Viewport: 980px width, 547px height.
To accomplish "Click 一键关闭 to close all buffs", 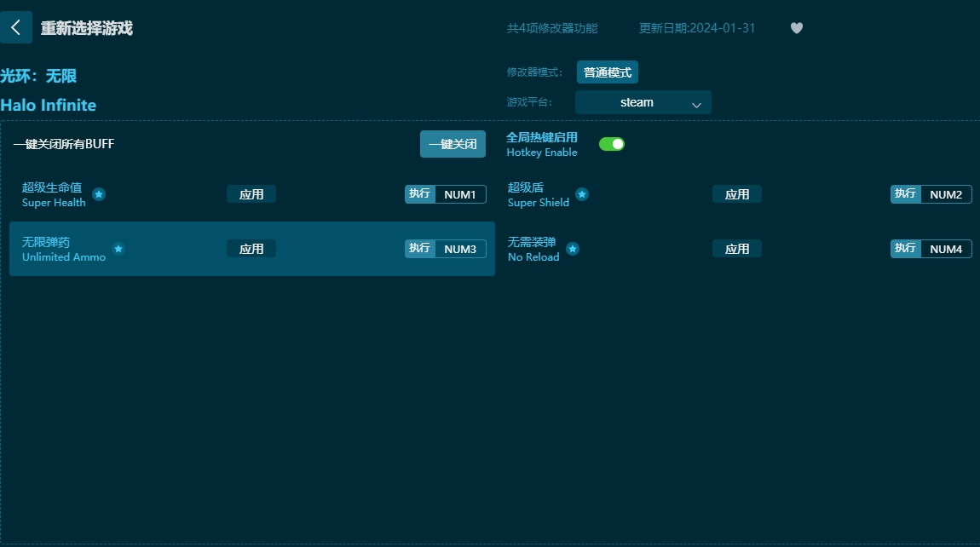I will 453,144.
